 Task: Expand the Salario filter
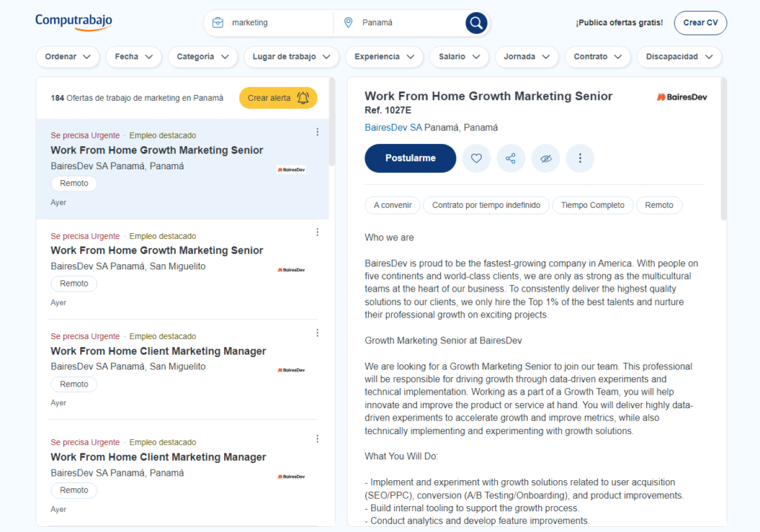click(459, 56)
